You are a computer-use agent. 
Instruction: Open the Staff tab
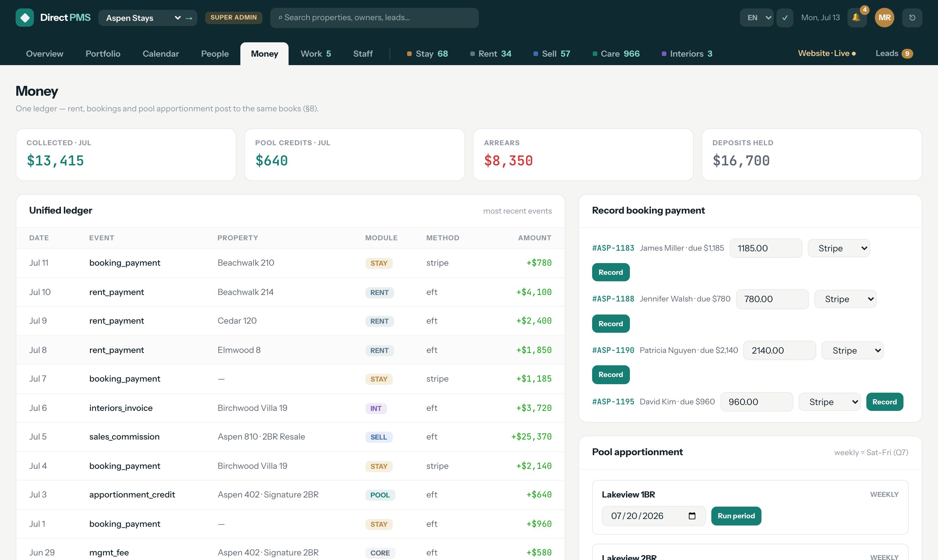click(363, 54)
